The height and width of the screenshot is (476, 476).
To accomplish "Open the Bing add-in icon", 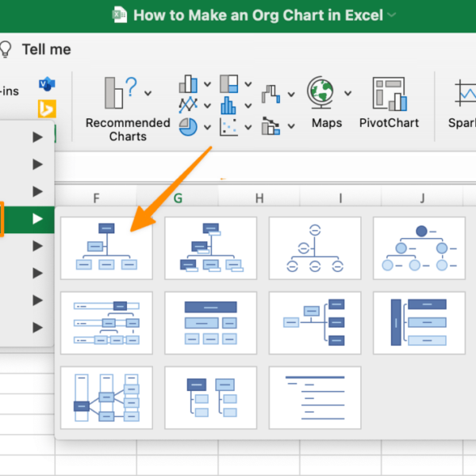I will tap(47, 108).
